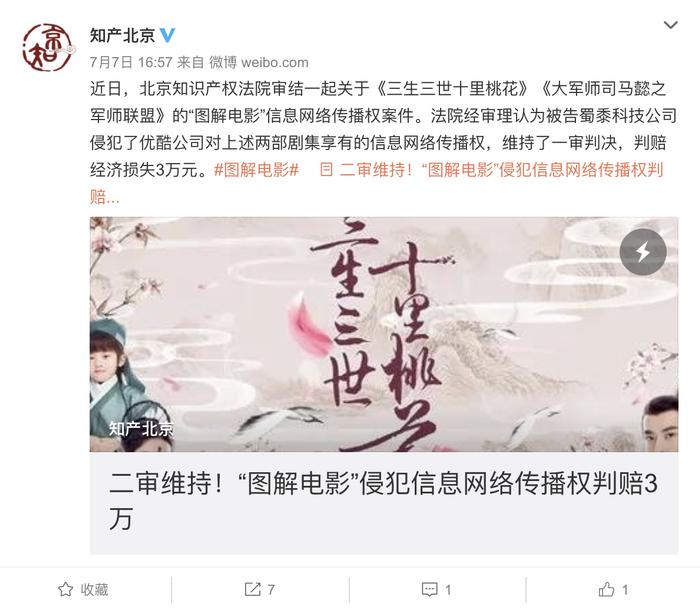Open reposts via count 7
The width and height of the screenshot is (700, 610).
click(x=271, y=590)
